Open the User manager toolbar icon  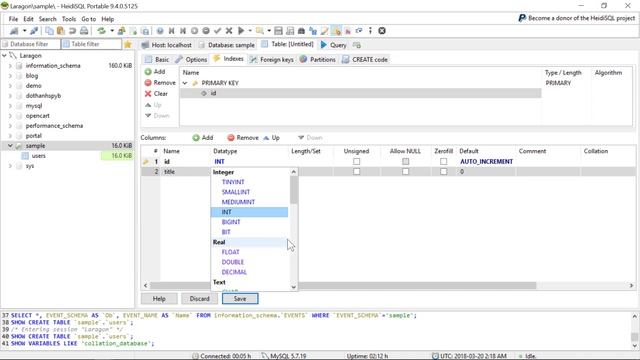(121, 31)
